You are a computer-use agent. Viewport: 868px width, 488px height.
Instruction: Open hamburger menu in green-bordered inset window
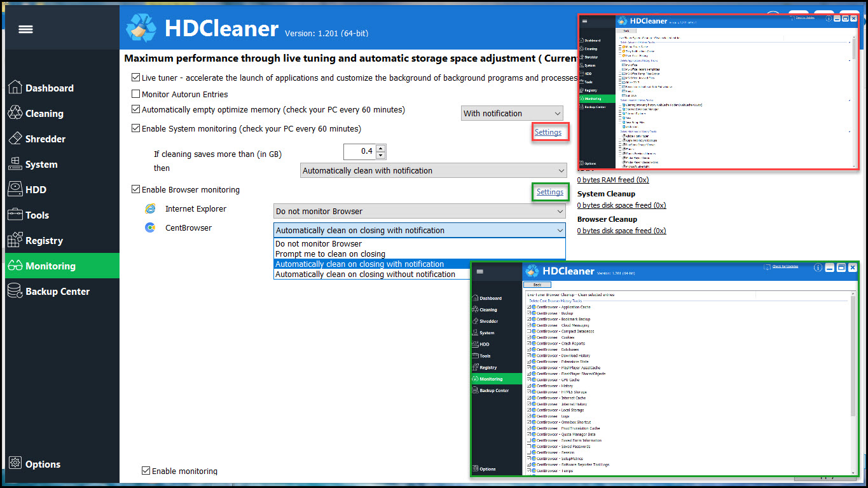tap(480, 271)
